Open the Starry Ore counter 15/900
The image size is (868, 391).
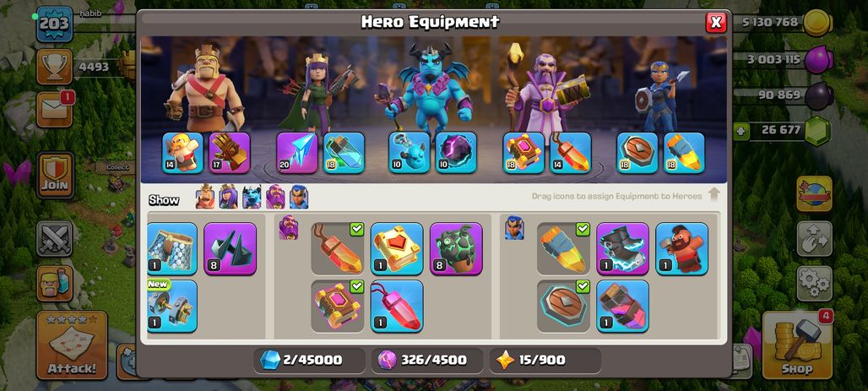pyautogui.click(x=545, y=361)
